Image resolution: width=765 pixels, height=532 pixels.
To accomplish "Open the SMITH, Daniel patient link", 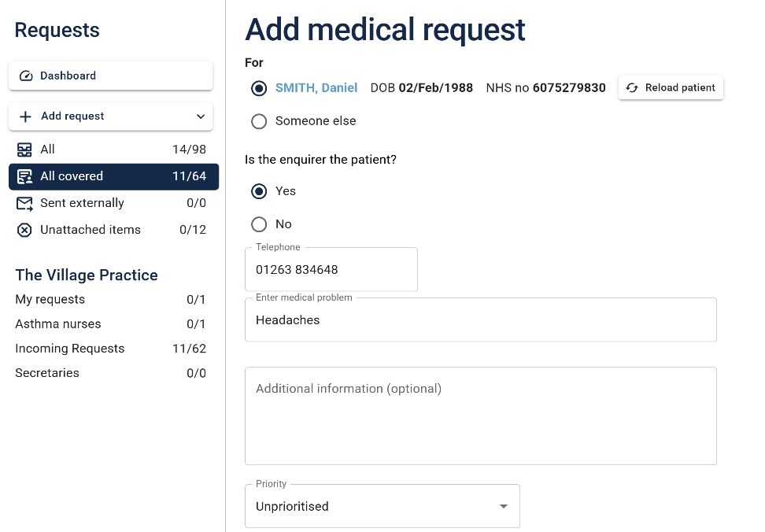I will [316, 88].
